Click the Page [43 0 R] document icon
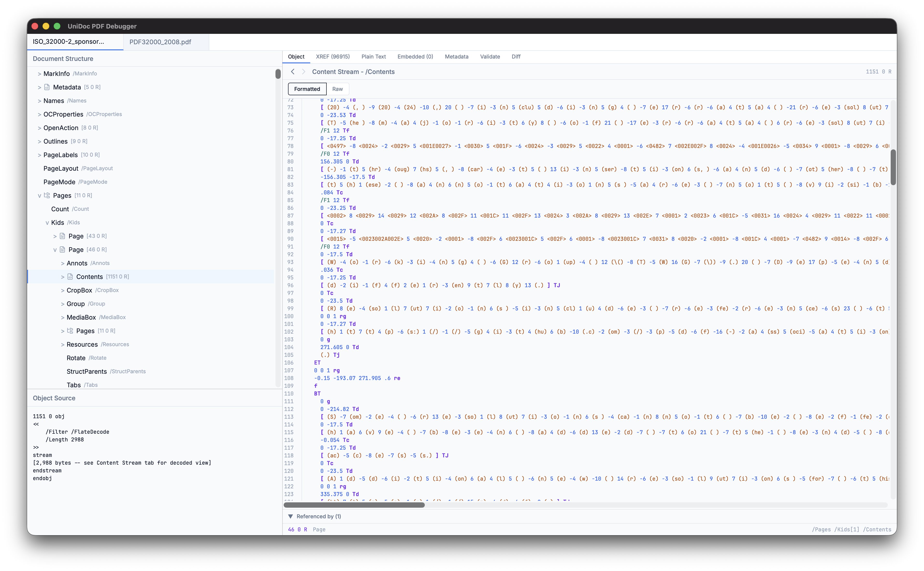Screen dimensions: 924x571 click(63, 236)
